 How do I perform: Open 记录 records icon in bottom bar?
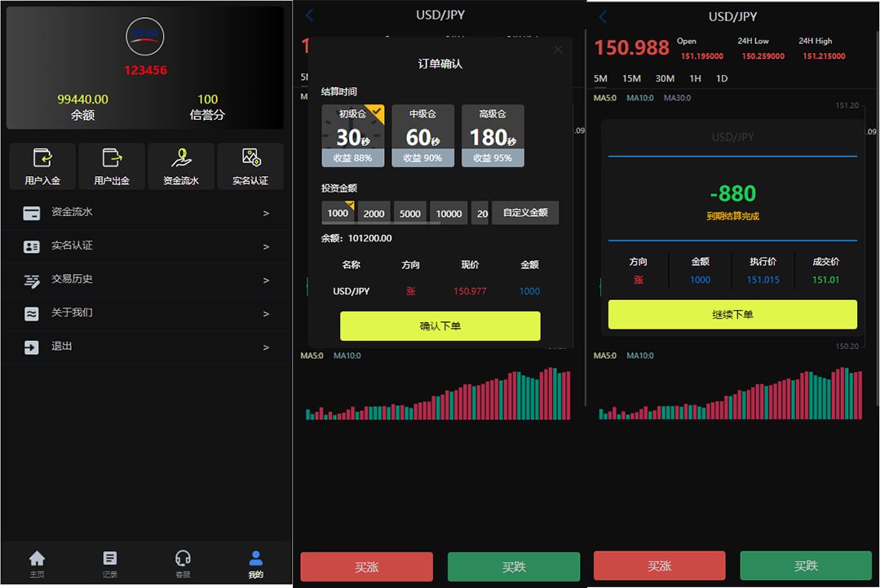coord(110,559)
